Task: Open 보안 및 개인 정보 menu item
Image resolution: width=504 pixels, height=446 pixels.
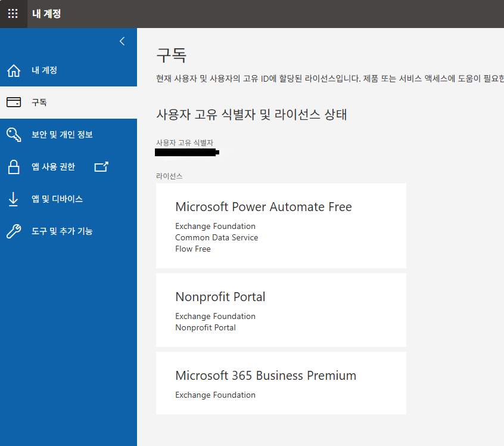Action: pyautogui.click(x=69, y=135)
